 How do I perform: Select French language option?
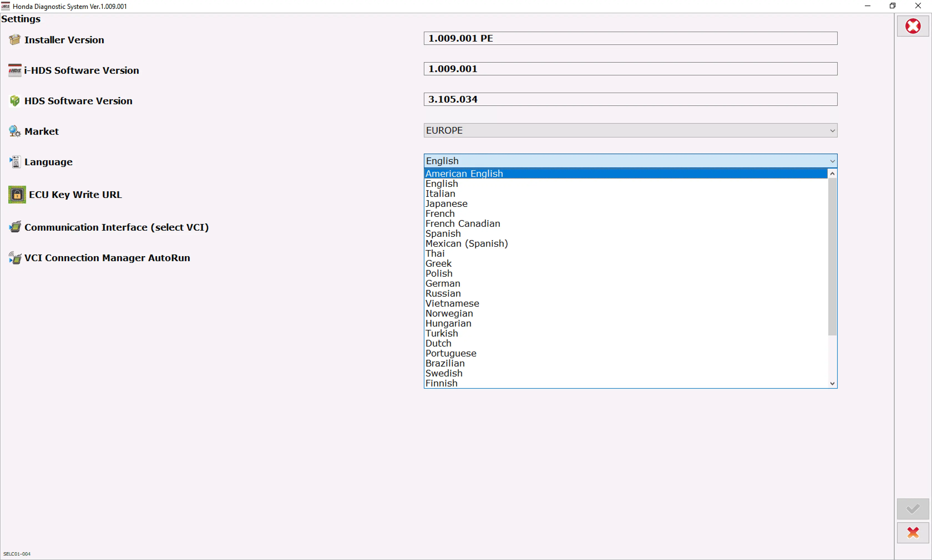[x=626, y=213]
